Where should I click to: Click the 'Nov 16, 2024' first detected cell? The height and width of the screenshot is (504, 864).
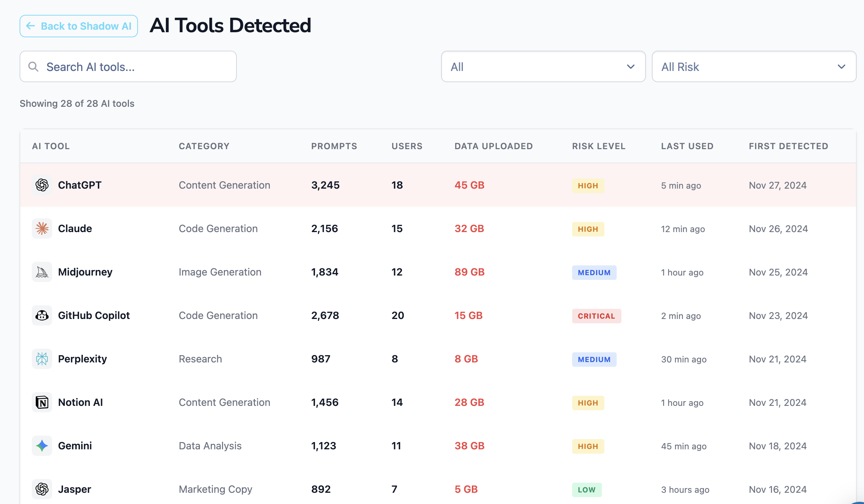point(778,490)
